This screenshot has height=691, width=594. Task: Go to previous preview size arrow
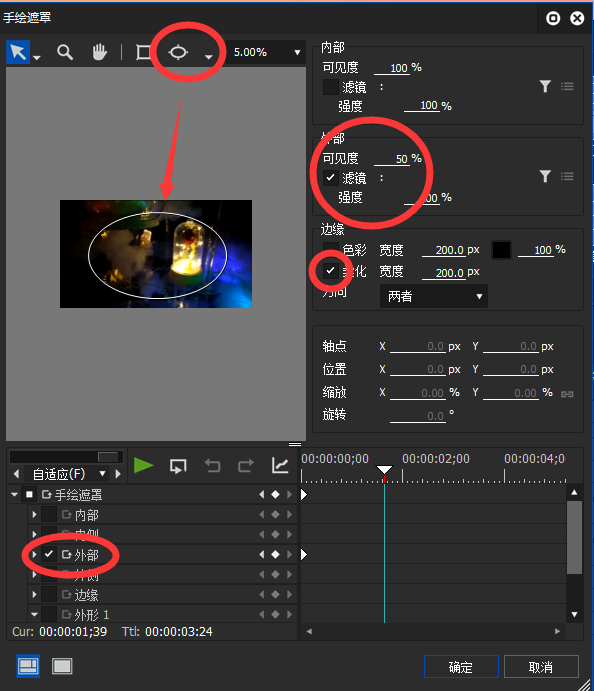click(x=16, y=474)
